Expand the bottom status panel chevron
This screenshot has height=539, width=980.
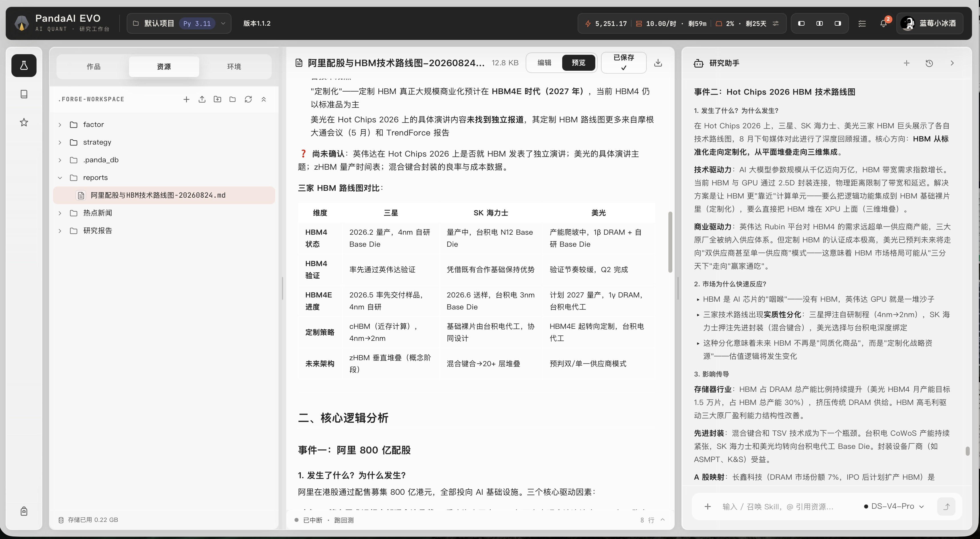click(663, 520)
